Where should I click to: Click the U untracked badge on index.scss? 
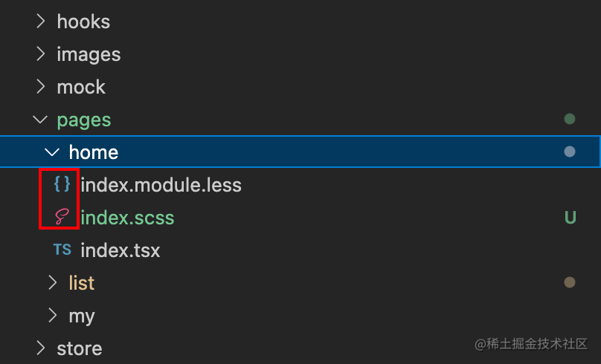coord(570,218)
